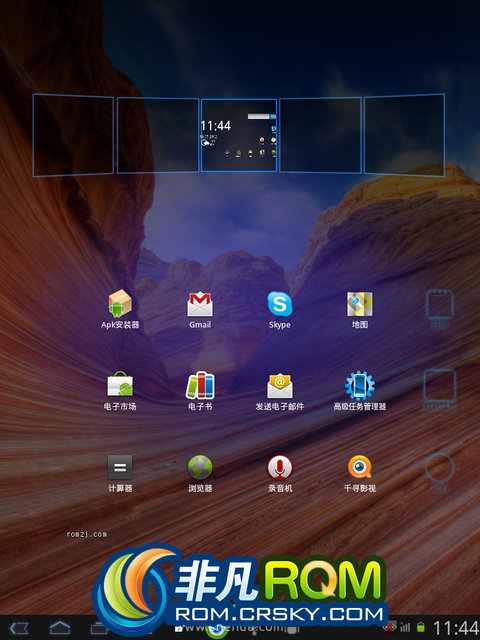This screenshot has height=640, width=480.
Task: Select the second empty screen thumbnail
Action: click(x=158, y=135)
